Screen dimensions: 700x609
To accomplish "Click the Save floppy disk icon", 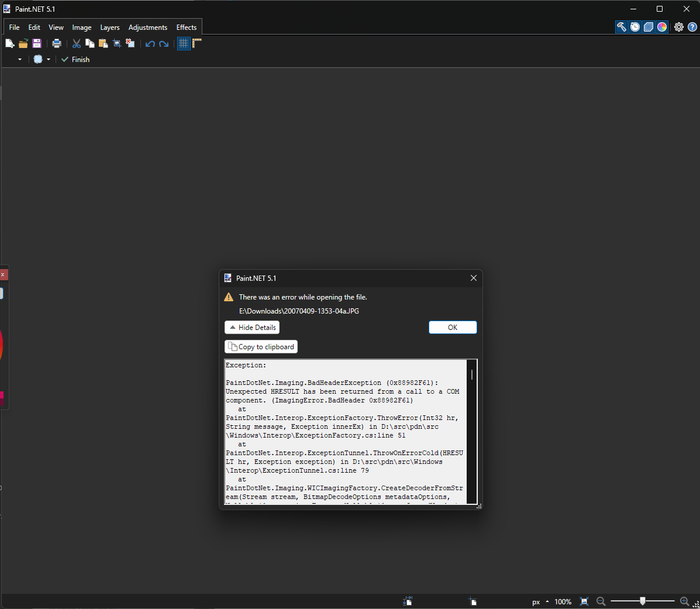I will (37, 43).
